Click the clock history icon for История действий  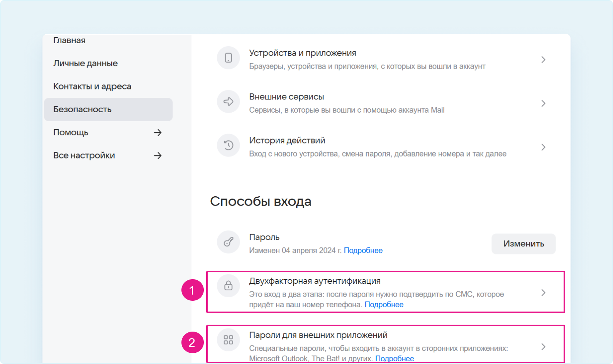click(229, 145)
